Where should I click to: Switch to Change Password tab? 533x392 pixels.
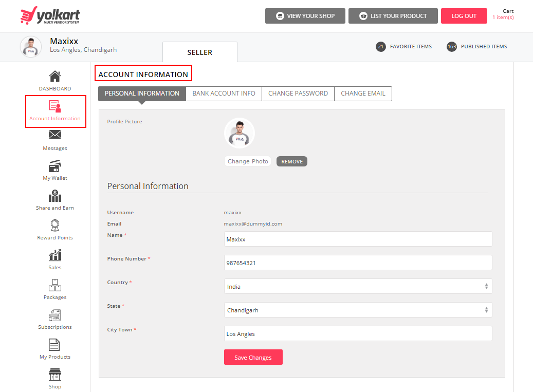click(298, 94)
